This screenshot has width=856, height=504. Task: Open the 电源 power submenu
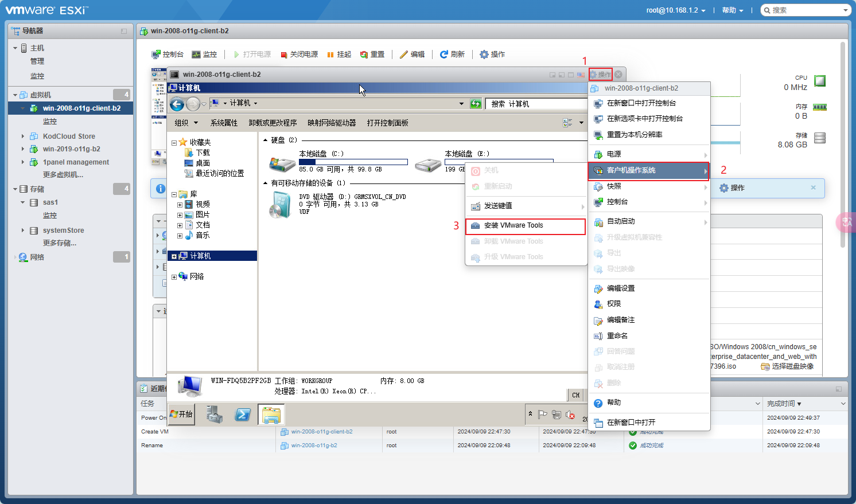(x=649, y=154)
